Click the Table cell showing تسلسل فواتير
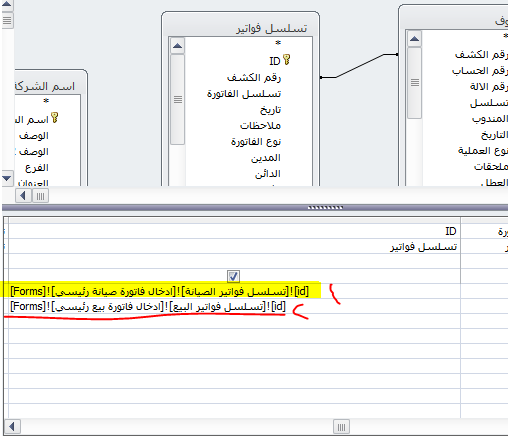508x436 pixels. 234,247
